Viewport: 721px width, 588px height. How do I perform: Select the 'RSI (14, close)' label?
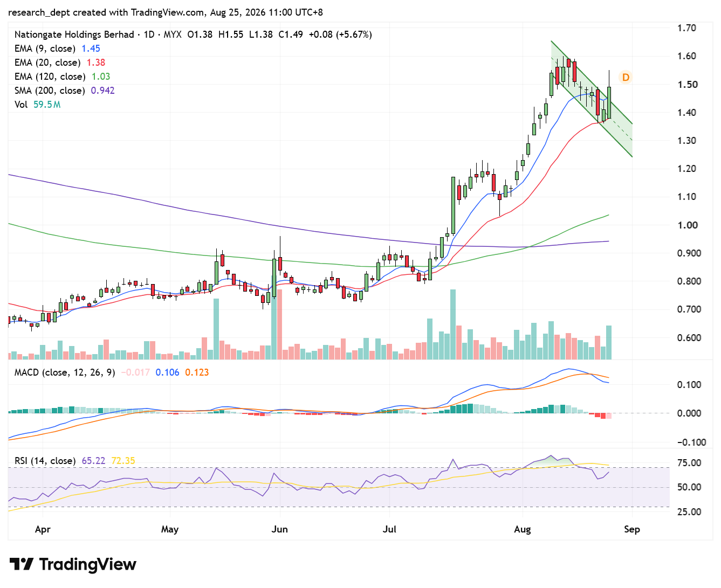tap(45, 461)
